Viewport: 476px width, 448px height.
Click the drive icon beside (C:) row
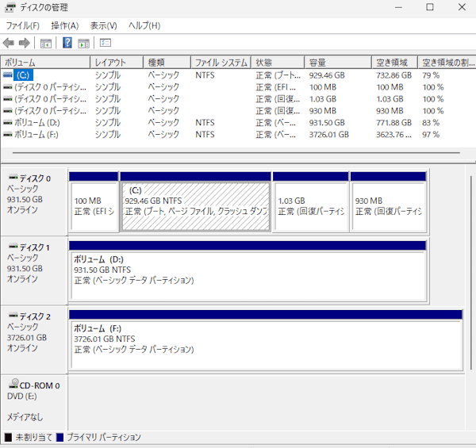click(8, 75)
